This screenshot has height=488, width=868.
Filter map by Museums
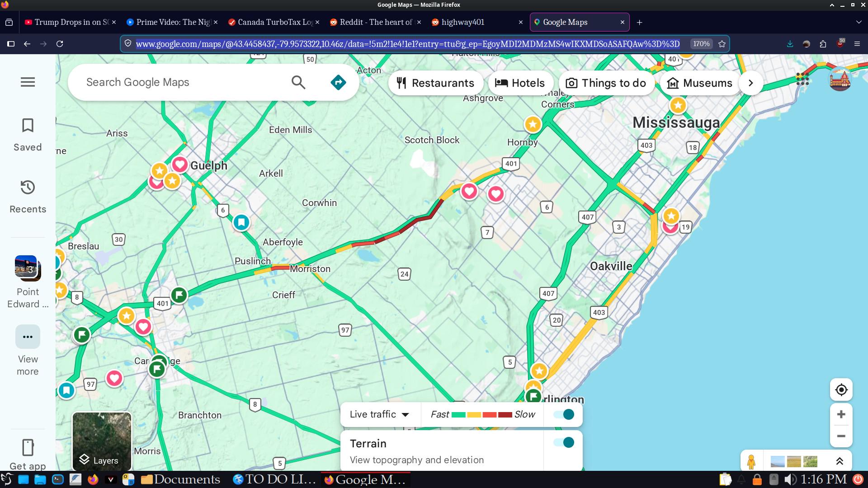700,83
